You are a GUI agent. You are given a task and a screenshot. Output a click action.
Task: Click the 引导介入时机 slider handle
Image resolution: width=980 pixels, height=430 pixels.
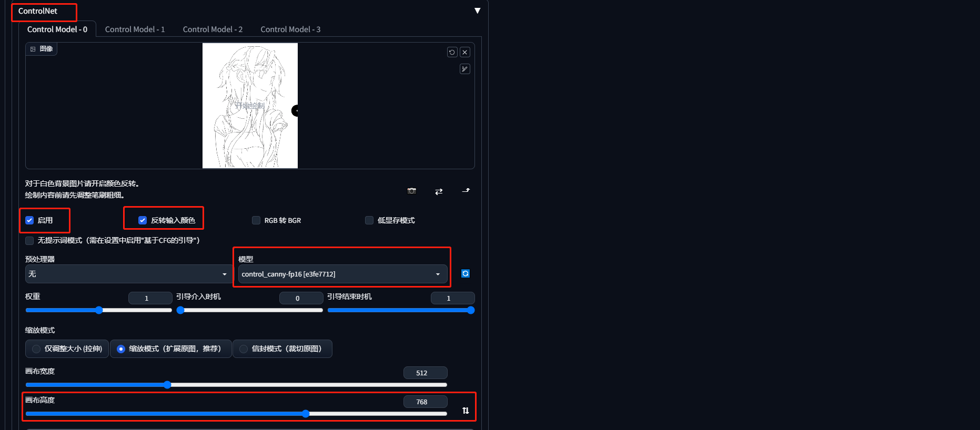tap(180, 310)
